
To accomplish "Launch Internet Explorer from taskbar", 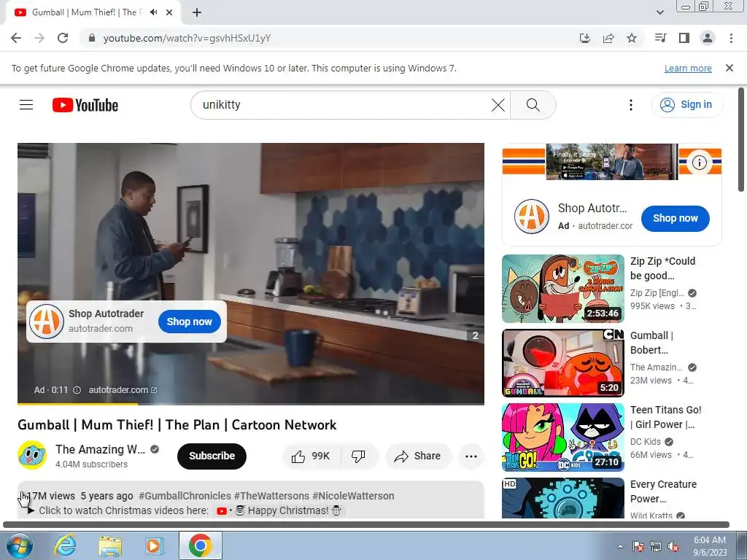I will pyautogui.click(x=65, y=545).
